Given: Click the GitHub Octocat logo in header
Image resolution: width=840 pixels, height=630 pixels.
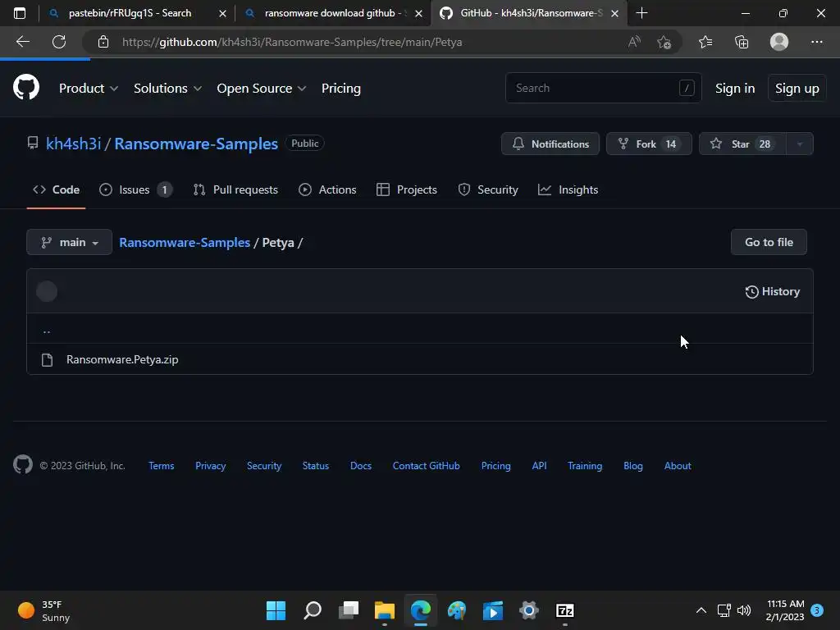Looking at the screenshot, I should (26, 87).
